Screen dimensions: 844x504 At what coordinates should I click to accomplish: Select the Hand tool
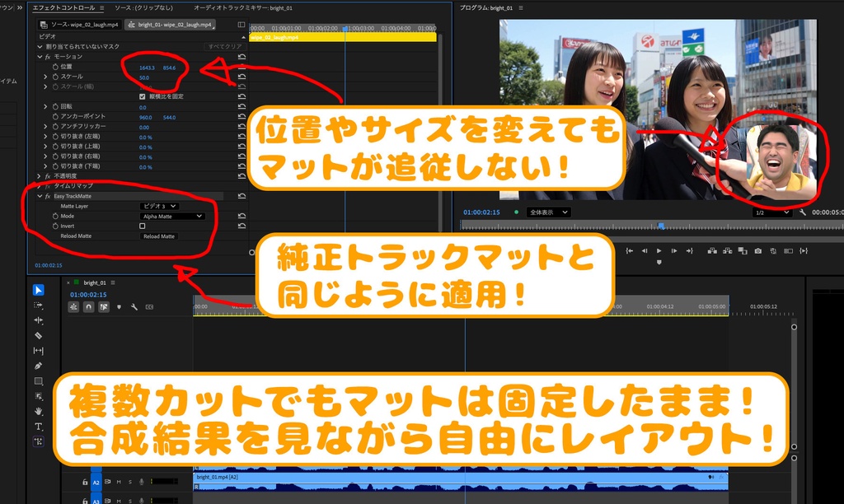click(38, 411)
